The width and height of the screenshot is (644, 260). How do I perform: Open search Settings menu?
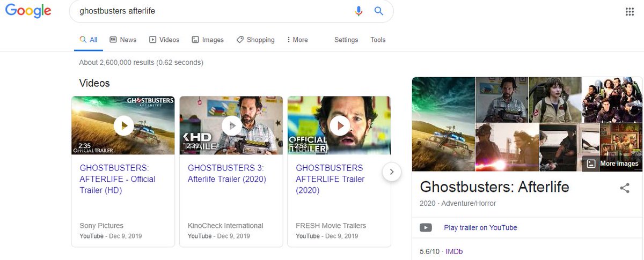346,40
